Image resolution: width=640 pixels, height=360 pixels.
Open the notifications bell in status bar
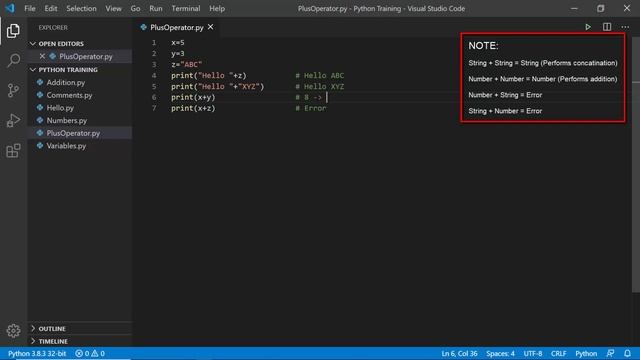coord(627,353)
